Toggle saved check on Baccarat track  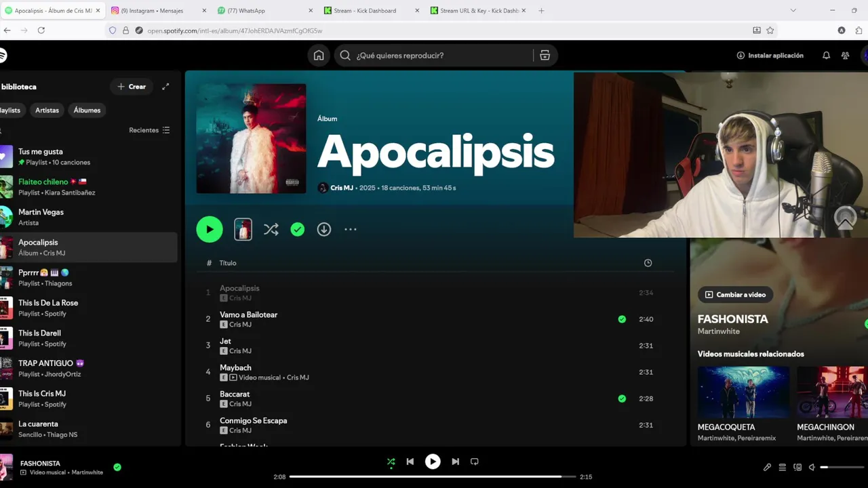point(622,399)
